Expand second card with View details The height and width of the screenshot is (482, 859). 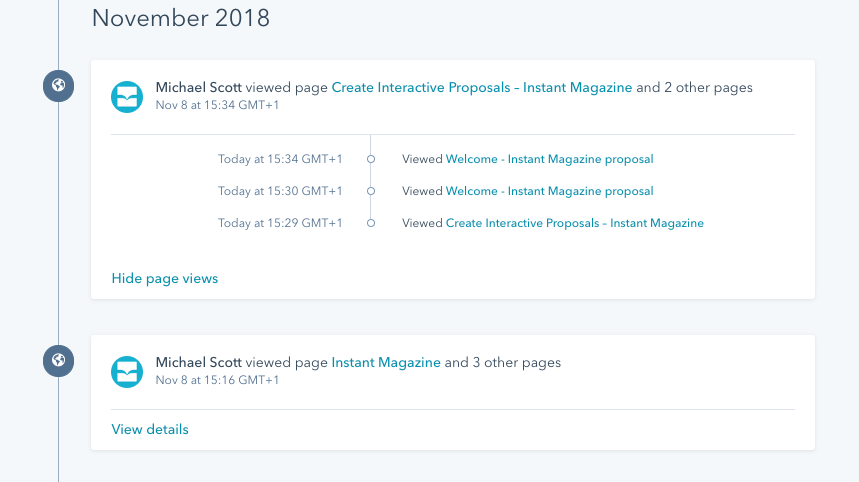pos(150,429)
